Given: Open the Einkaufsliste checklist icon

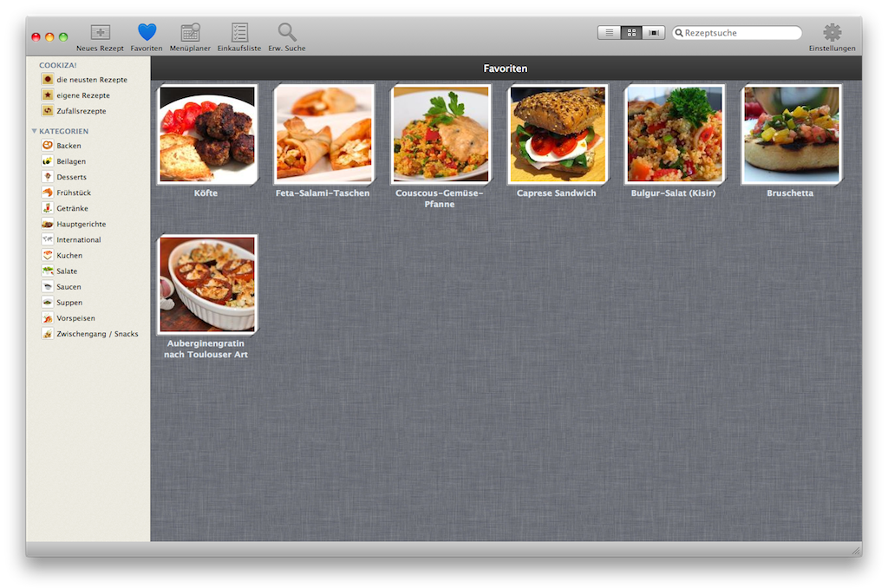Looking at the screenshot, I should click(239, 32).
